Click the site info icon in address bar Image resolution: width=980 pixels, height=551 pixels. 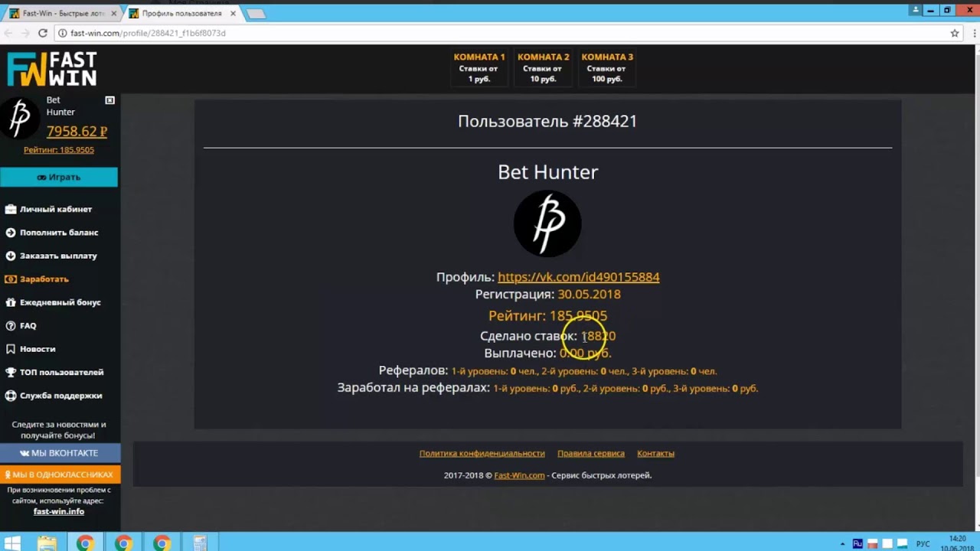(62, 34)
